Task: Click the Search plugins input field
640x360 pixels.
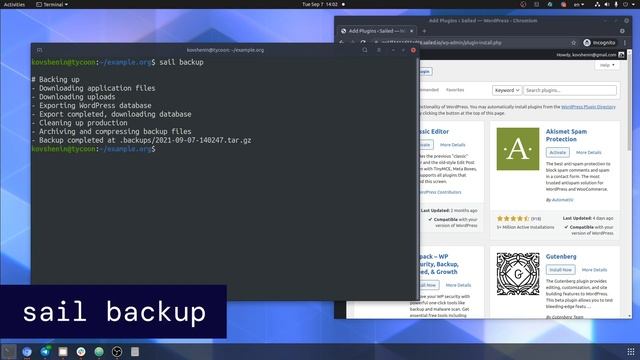Action: (x=570, y=90)
